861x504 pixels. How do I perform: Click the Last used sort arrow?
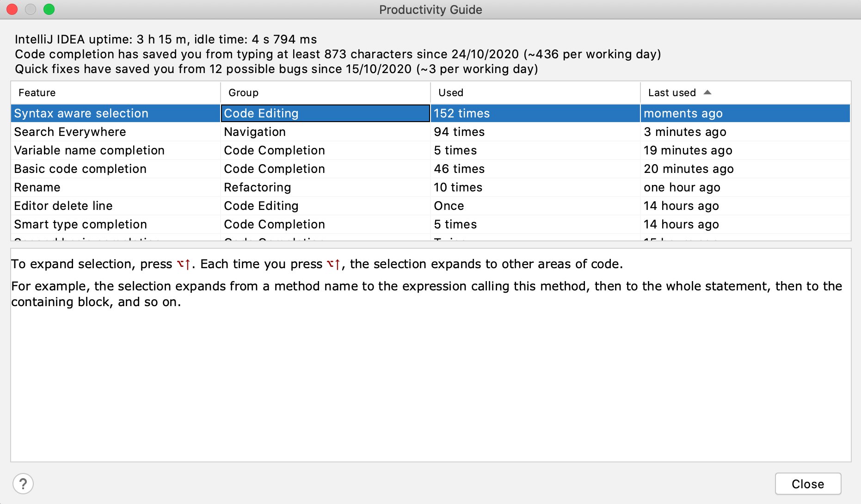click(x=707, y=92)
